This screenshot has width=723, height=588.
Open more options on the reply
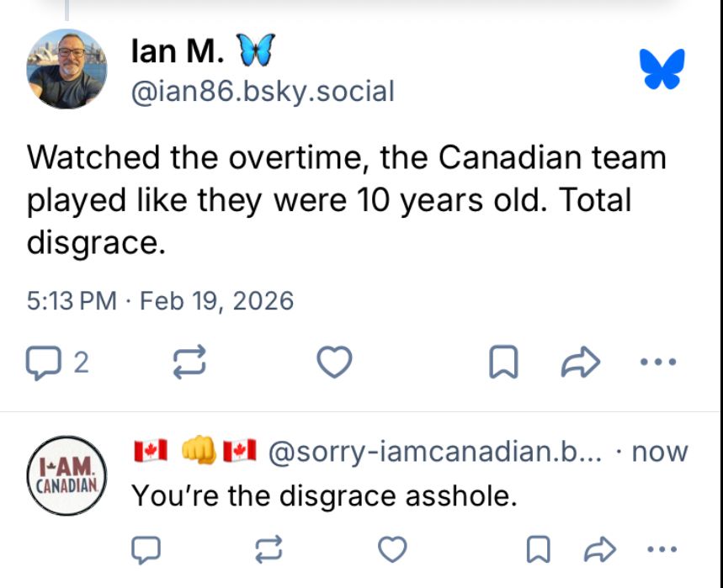click(662, 550)
